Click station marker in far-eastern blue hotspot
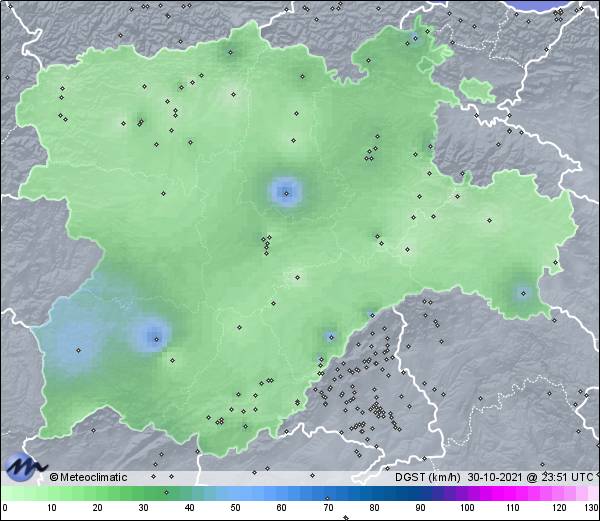 [523, 293]
